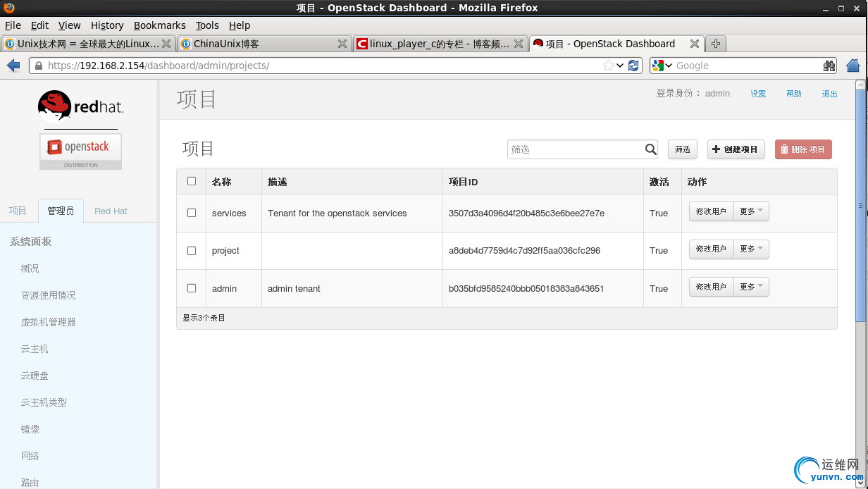Click the Red Hat logo
The width and height of the screenshot is (868, 489).
80,106
